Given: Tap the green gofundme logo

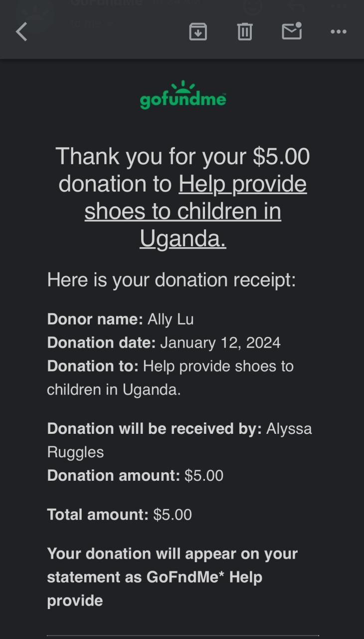Looking at the screenshot, I should [x=183, y=95].
